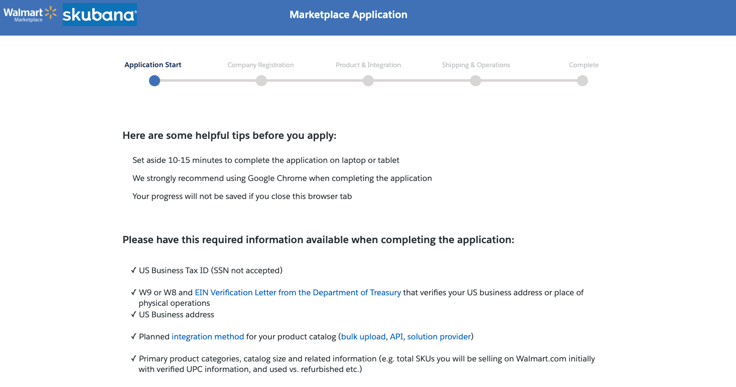Click the 'Set aside 10-15 minutes' tip
Image resolution: width=736 pixels, height=387 pixels.
tap(266, 160)
